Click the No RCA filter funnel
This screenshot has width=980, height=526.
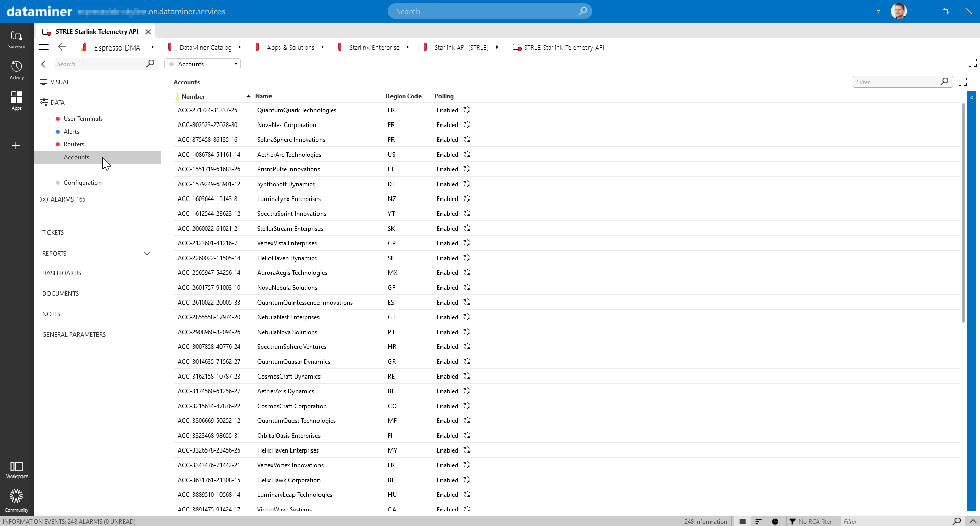coord(792,521)
